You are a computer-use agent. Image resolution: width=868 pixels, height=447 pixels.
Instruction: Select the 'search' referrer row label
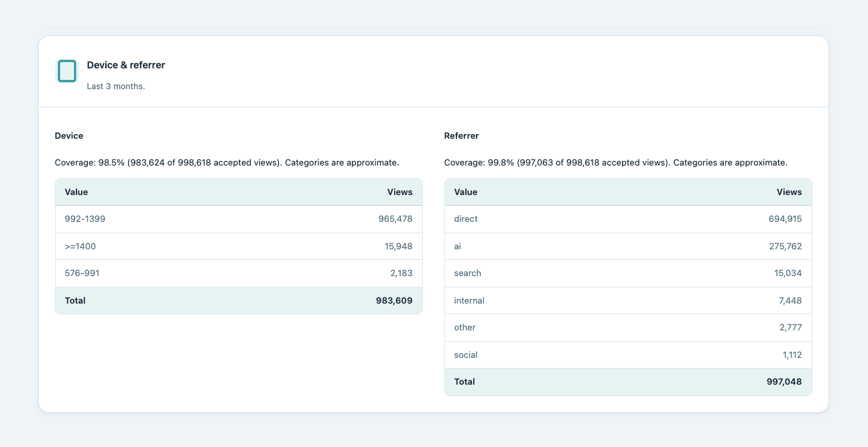[468, 273]
